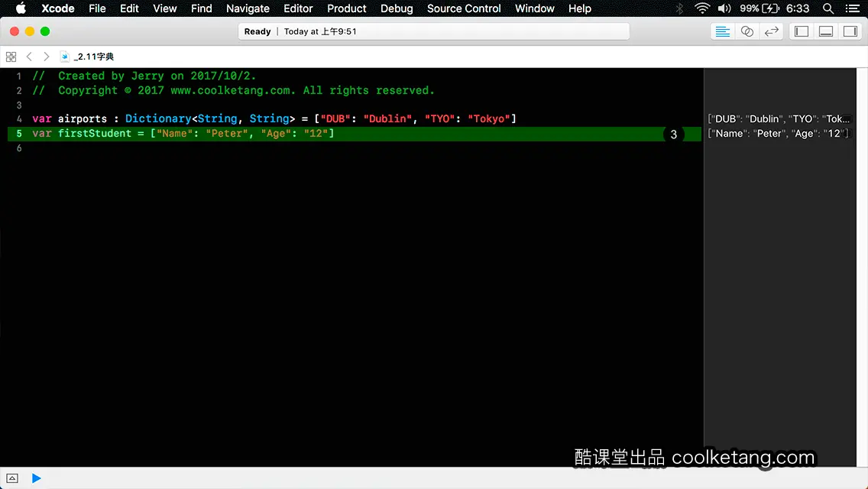
Task: Check the 99% battery status
Action: click(x=759, y=8)
